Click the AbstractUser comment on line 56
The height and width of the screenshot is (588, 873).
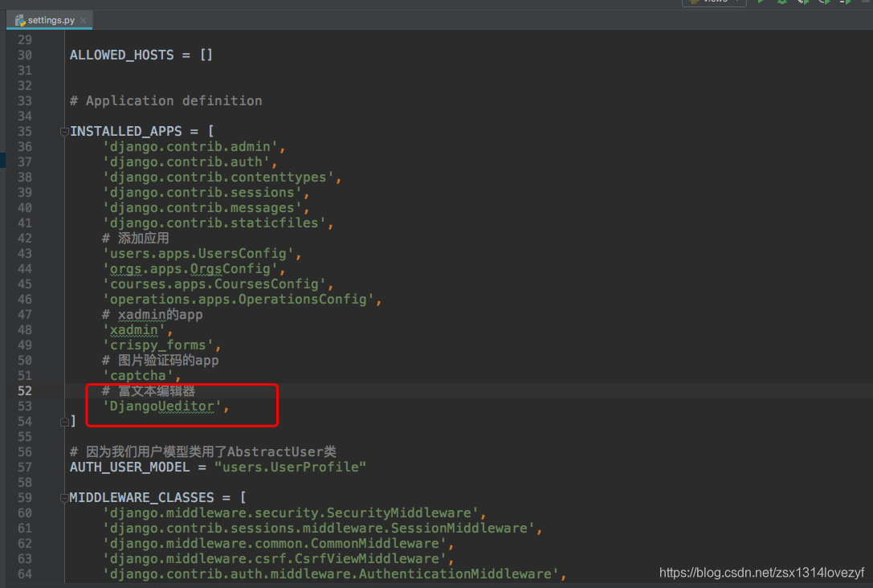(x=202, y=452)
